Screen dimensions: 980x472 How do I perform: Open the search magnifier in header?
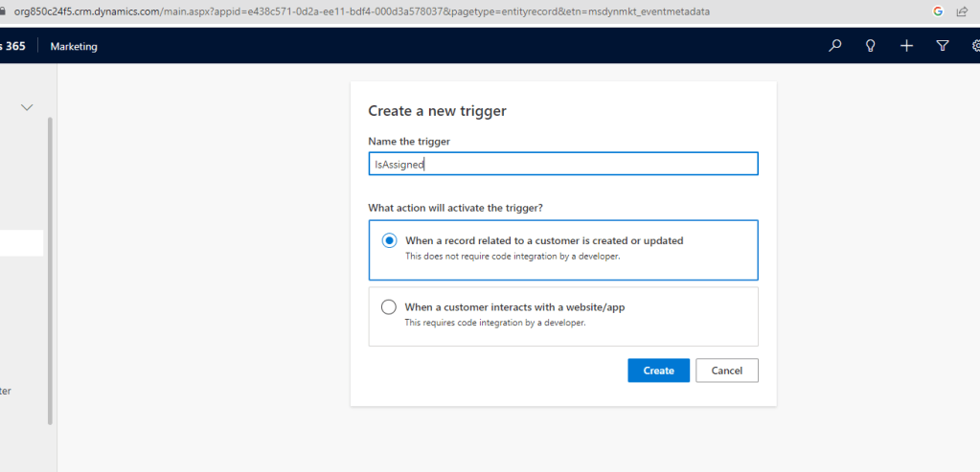[834, 46]
